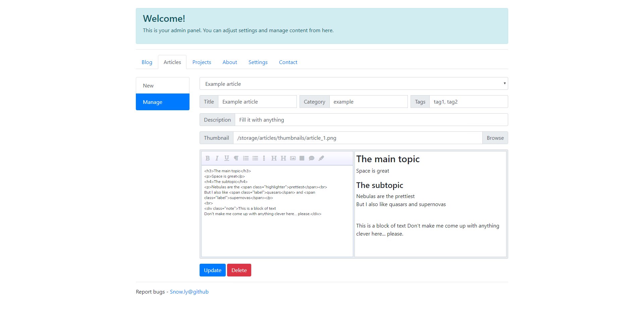The image size is (644, 316).
Task: Insert a bulleted list
Action: tap(255, 158)
